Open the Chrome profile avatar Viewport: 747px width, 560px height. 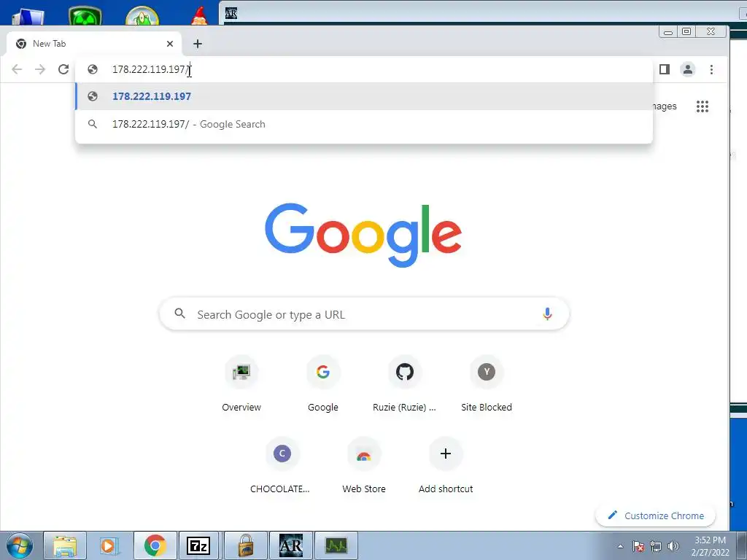[687, 69]
